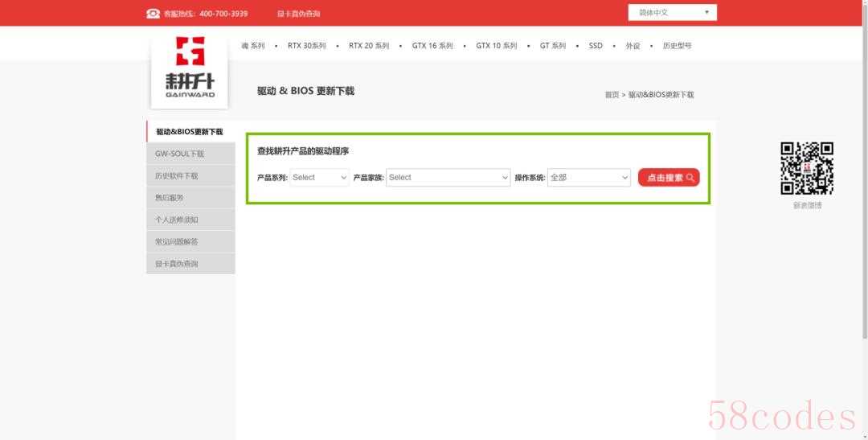This screenshot has height=440, width=868.
Task: Select the RTX 20 系列 menu item
Action: pyautogui.click(x=369, y=46)
